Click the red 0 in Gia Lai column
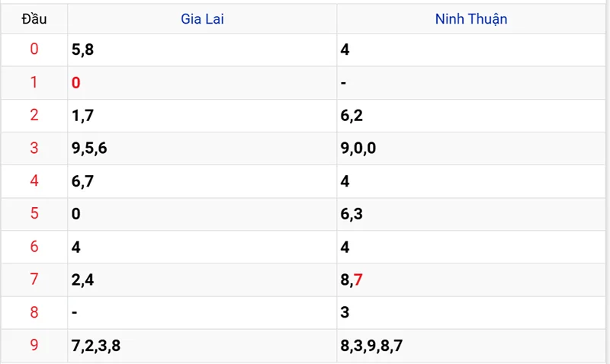Image resolution: width=610 pixels, height=364 pixels. tap(75, 82)
